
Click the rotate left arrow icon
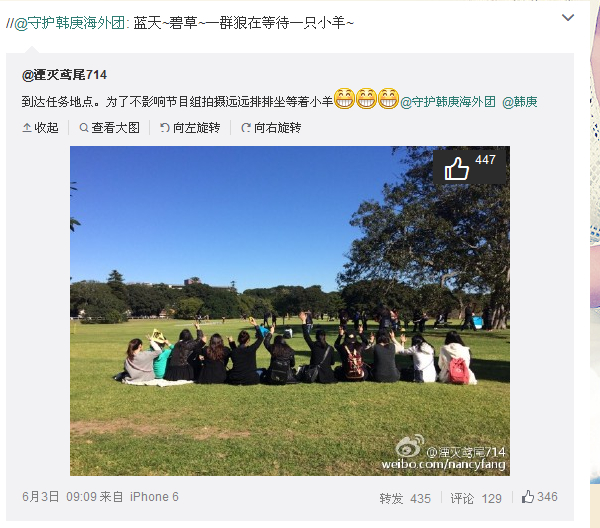click(x=165, y=128)
